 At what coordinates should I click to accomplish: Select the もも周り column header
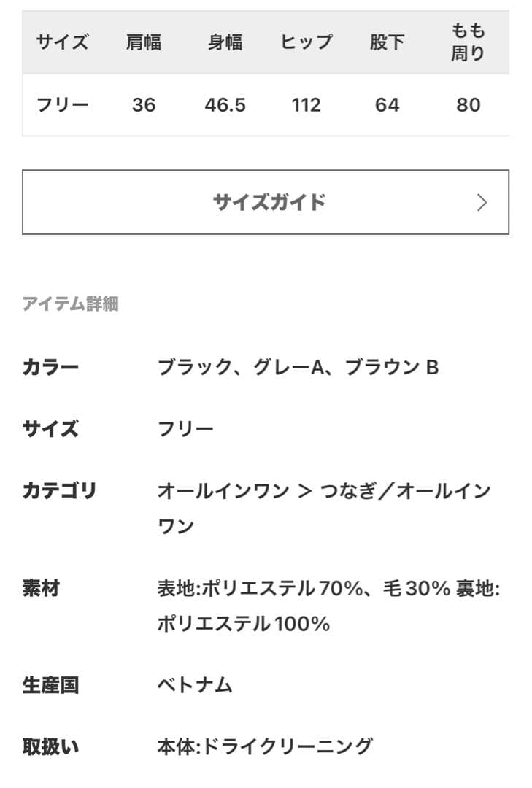[x=469, y=42]
